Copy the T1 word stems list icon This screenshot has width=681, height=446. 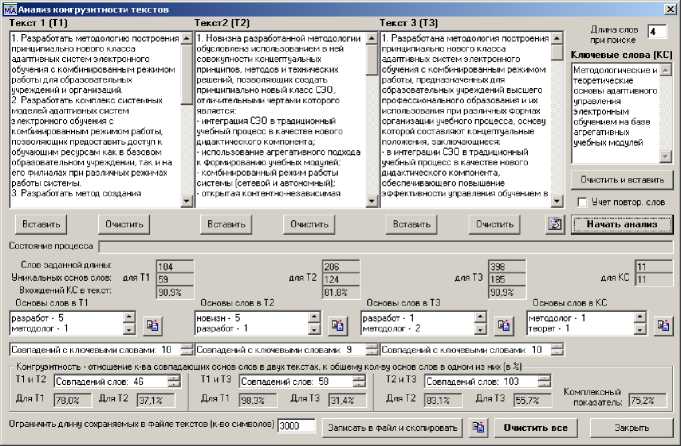coord(152,325)
